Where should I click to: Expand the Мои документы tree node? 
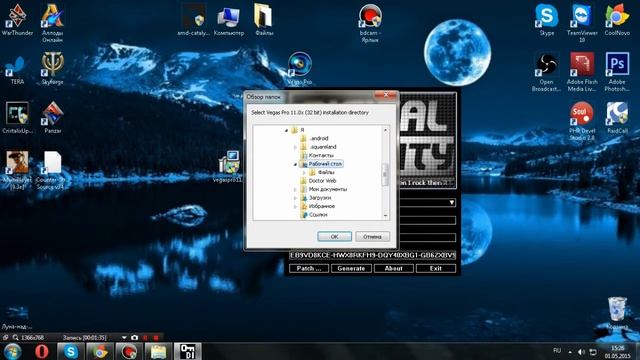295,189
